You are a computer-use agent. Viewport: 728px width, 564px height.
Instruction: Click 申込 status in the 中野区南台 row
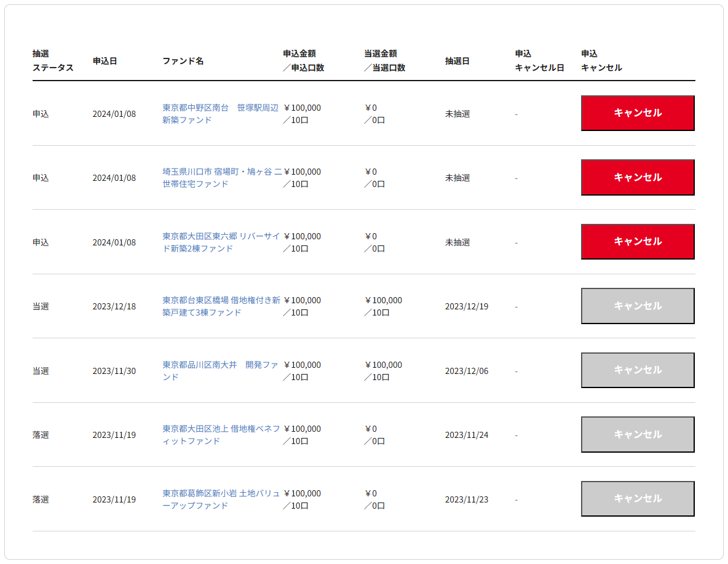click(x=41, y=114)
